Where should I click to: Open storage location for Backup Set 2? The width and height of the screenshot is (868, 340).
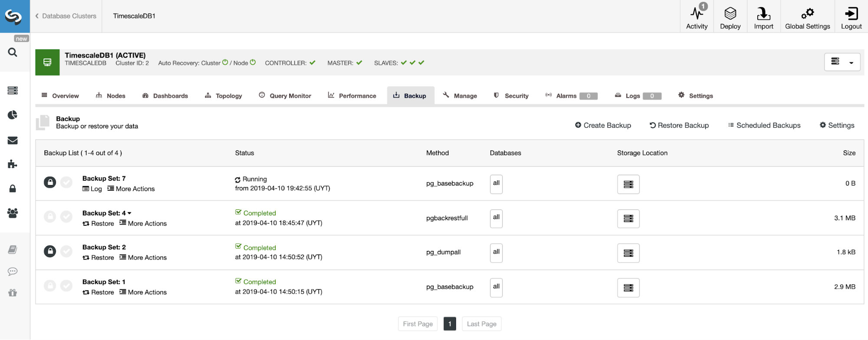tap(628, 253)
